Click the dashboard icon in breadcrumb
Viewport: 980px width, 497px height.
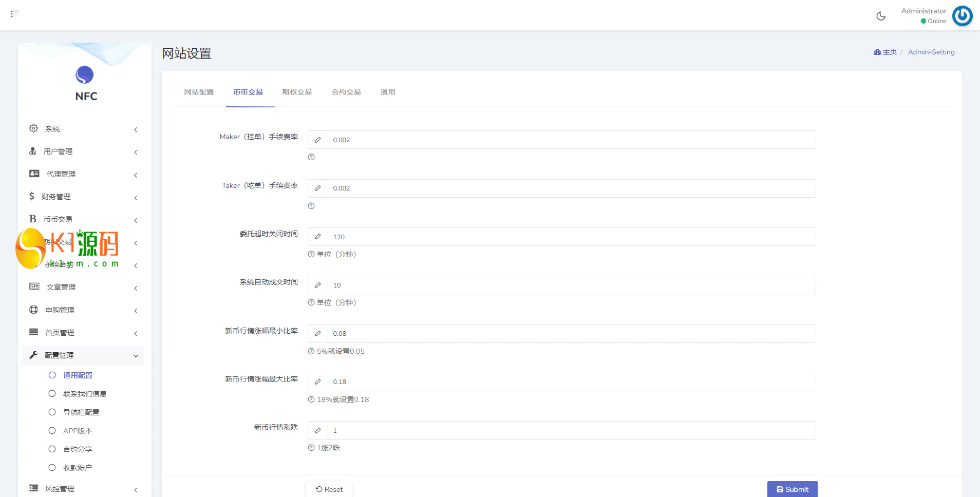click(877, 52)
